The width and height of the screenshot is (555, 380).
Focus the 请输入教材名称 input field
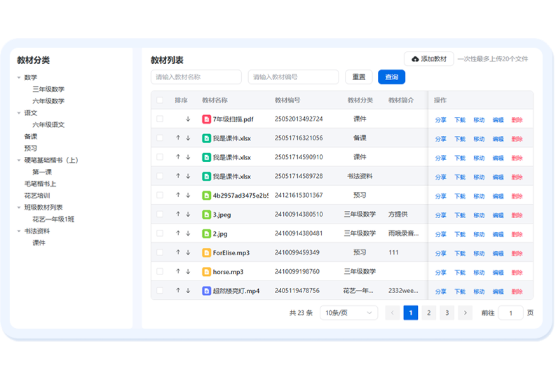click(x=196, y=77)
